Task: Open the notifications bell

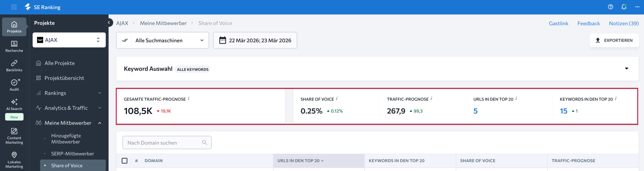Action: pos(624,7)
